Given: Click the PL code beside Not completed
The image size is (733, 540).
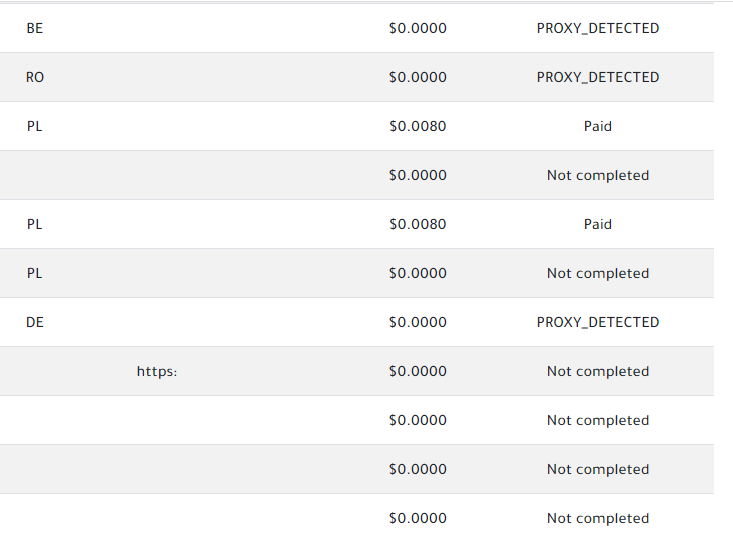Looking at the screenshot, I should [35, 273].
